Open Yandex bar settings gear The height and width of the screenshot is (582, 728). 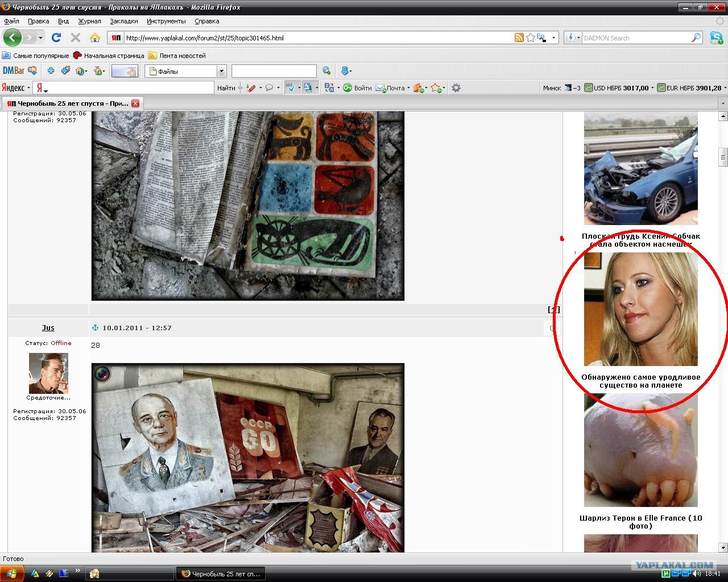pyautogui.click(x=456, y=88)
